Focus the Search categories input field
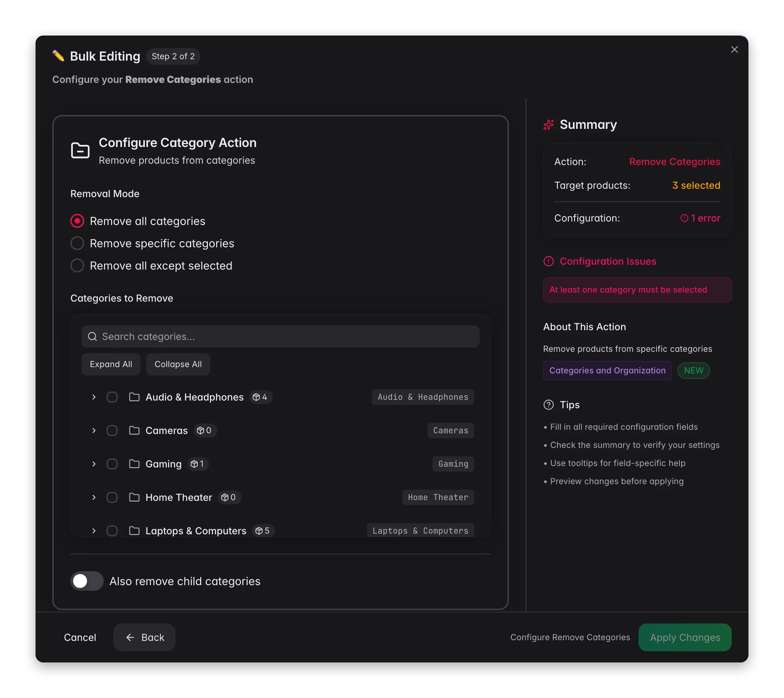 280,336
